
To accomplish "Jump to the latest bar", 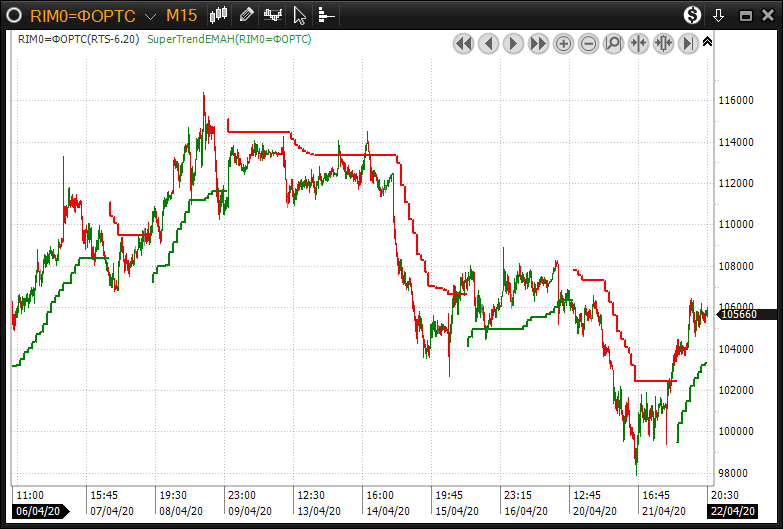I will click(688, 43).
